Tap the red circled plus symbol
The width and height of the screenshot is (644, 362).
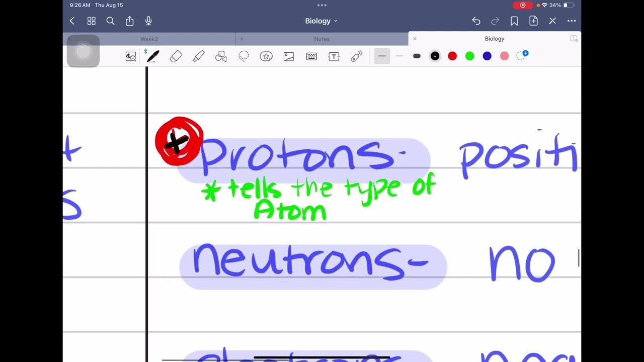(x=179, y=141)
